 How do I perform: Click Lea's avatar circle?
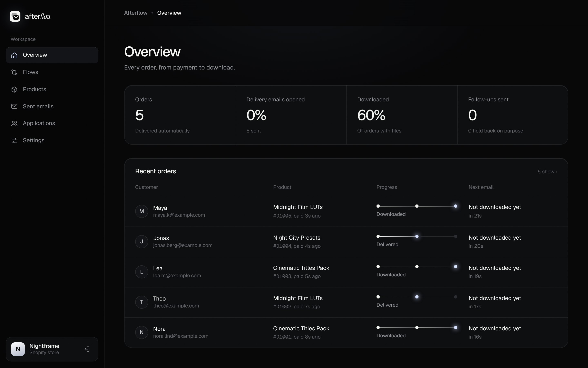(x=142, y=272)
